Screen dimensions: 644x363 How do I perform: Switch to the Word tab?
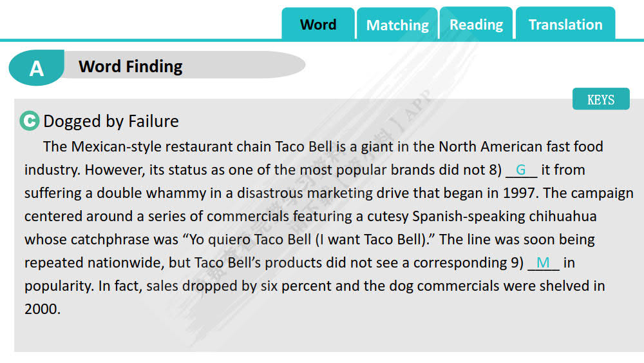[318, 25]
